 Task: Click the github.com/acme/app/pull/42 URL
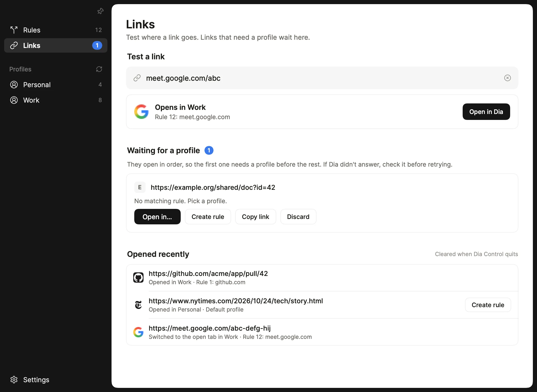208,273
